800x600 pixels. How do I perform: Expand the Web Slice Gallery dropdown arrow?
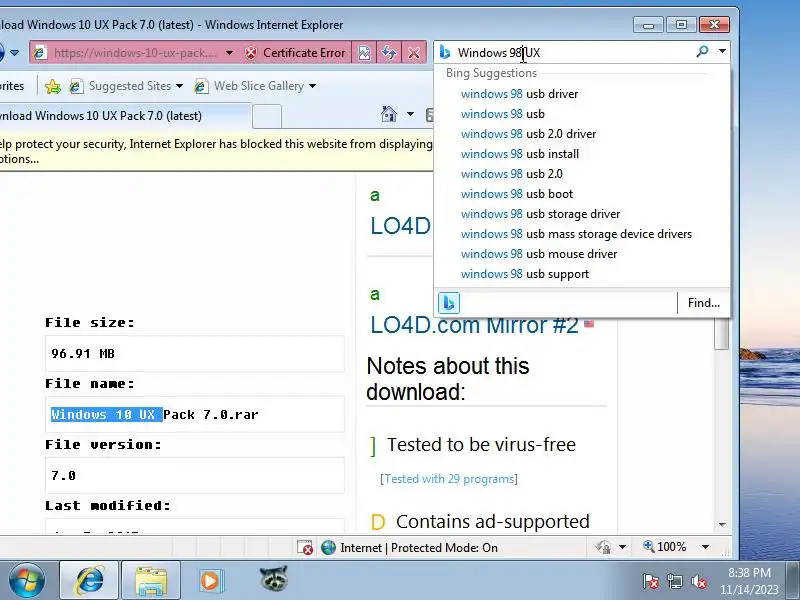point(312,86)
